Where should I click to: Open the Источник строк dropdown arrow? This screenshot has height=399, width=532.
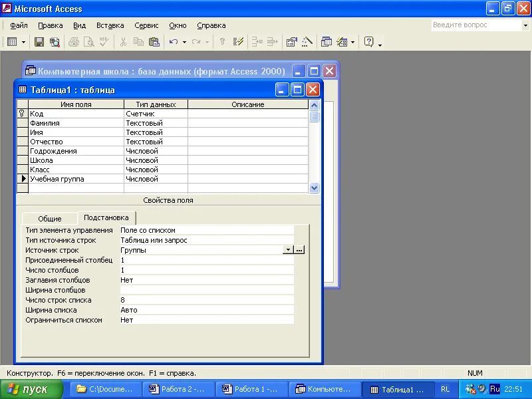pyautogui.click(x=288, y=250)
